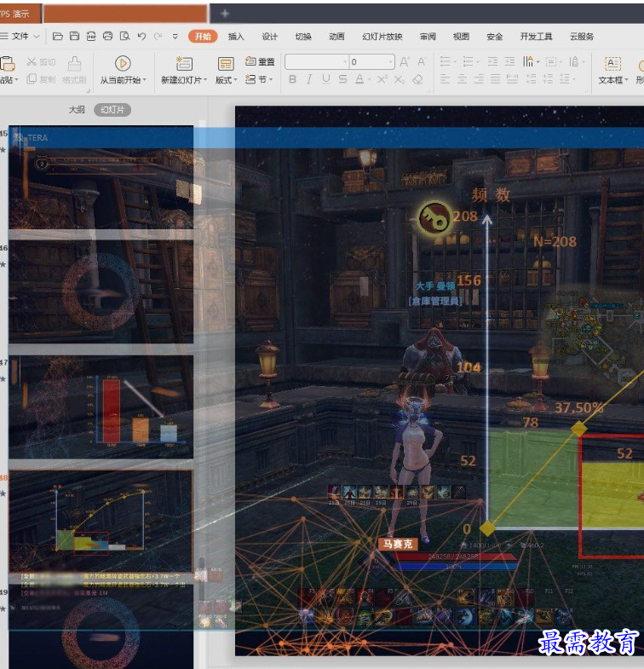This screenshot has height=669, width=644.
Task: Increase font size with larger A
Action: click(x=405, y=62)
